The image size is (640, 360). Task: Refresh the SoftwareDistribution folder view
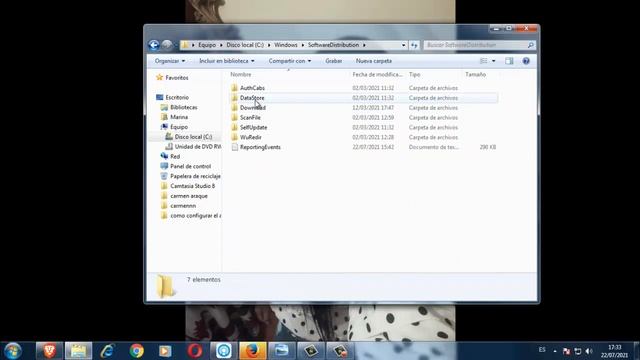pos(414,45)
